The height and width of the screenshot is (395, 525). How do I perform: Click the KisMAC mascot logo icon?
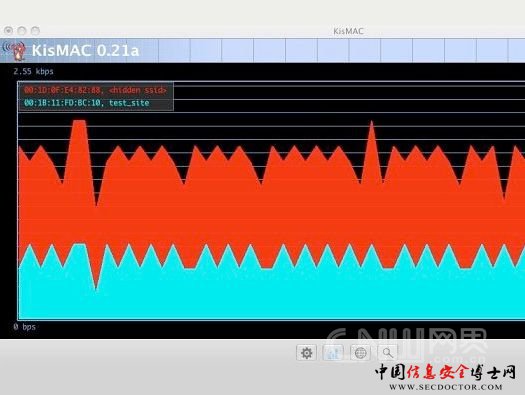pyautogui.click(x=15, y=51)
